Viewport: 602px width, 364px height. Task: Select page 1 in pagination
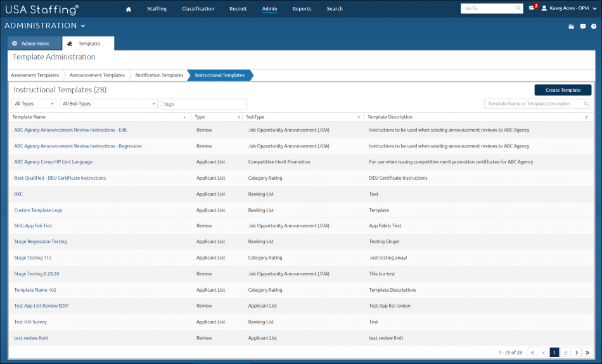554,353
